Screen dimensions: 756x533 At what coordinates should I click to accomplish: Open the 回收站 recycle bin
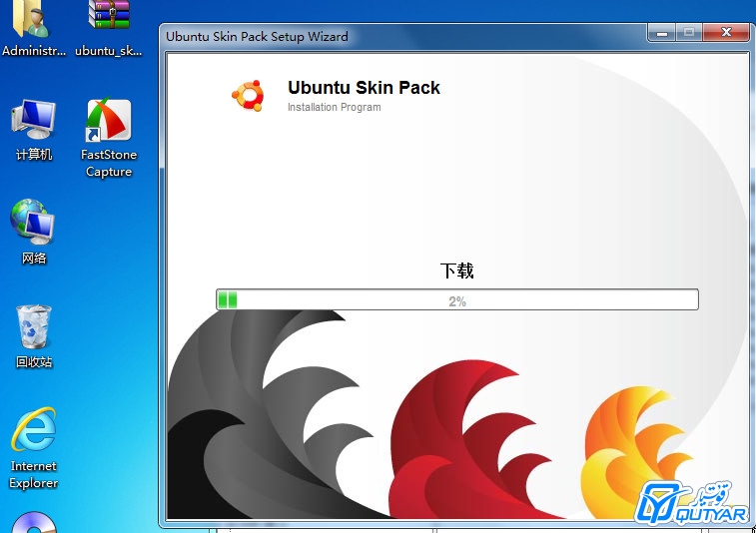[x=33, y=336]
